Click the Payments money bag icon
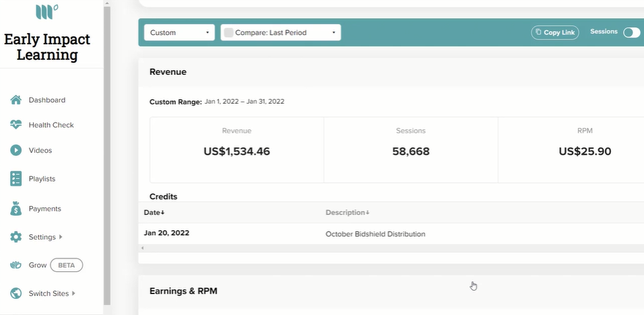This screenshot has width=644, height=315. (15, 209)
